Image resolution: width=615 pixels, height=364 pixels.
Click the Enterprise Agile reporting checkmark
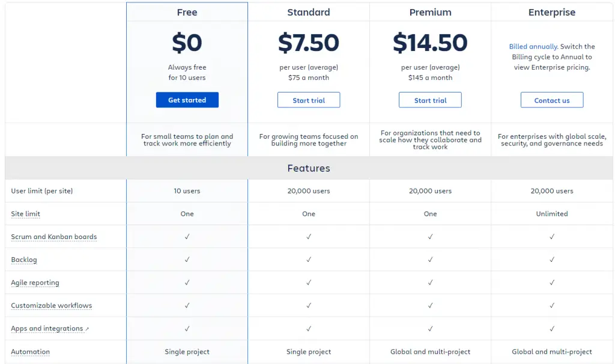(x=552, y=282)
